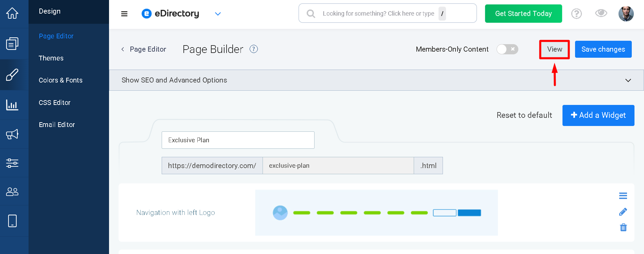
Task: Edit the Navigation widget with pencil icon
Action: coord(623,212)
